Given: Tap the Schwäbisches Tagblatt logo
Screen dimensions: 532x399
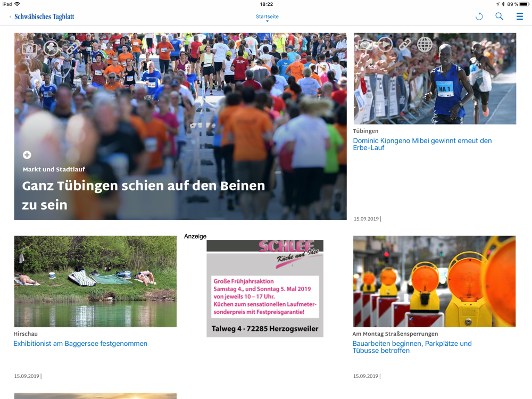Looking at the screenshot, I should coord(44,16).
